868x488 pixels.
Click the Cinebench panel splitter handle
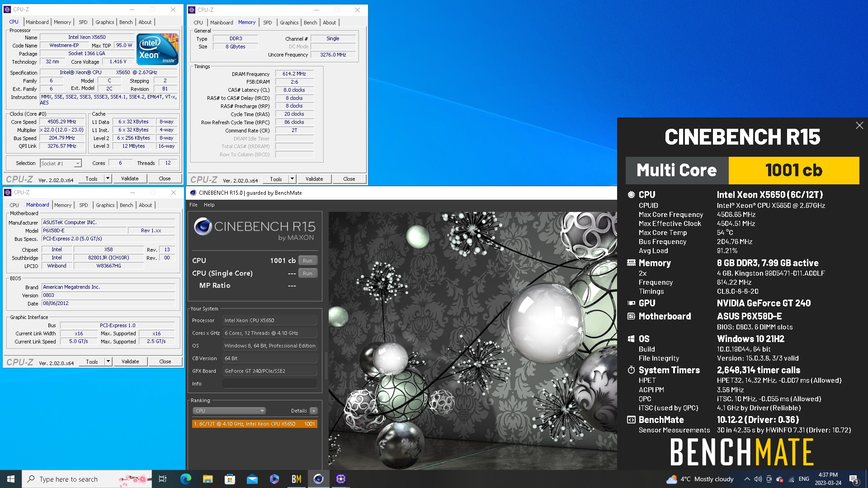point(325,366)
